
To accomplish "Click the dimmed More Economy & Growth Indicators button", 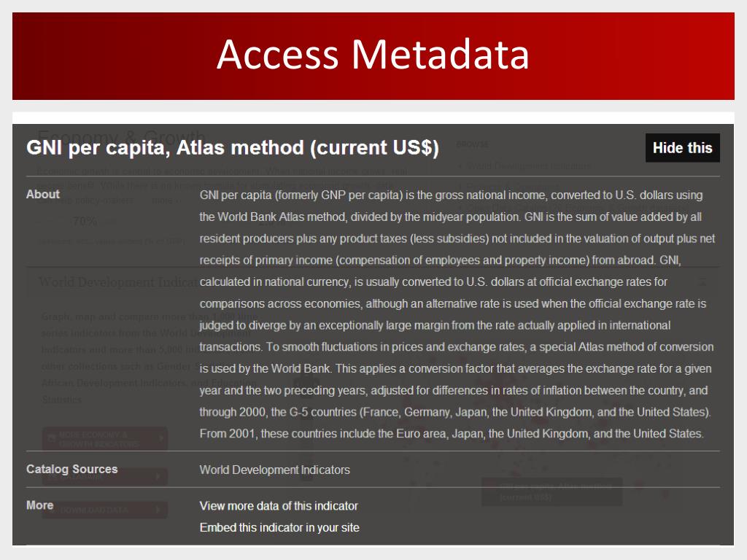I will pyautogui.click(x=105, y=438).
